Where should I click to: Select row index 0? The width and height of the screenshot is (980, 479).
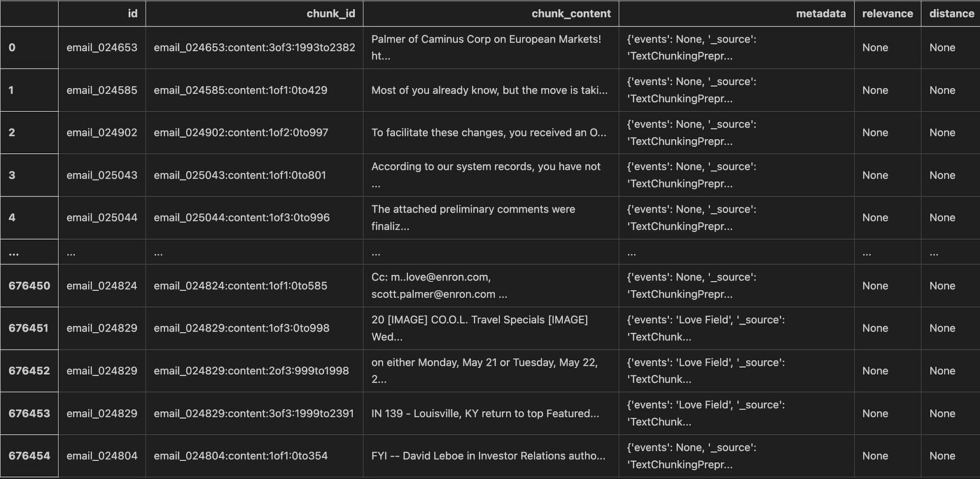click(x=29, y=48)
